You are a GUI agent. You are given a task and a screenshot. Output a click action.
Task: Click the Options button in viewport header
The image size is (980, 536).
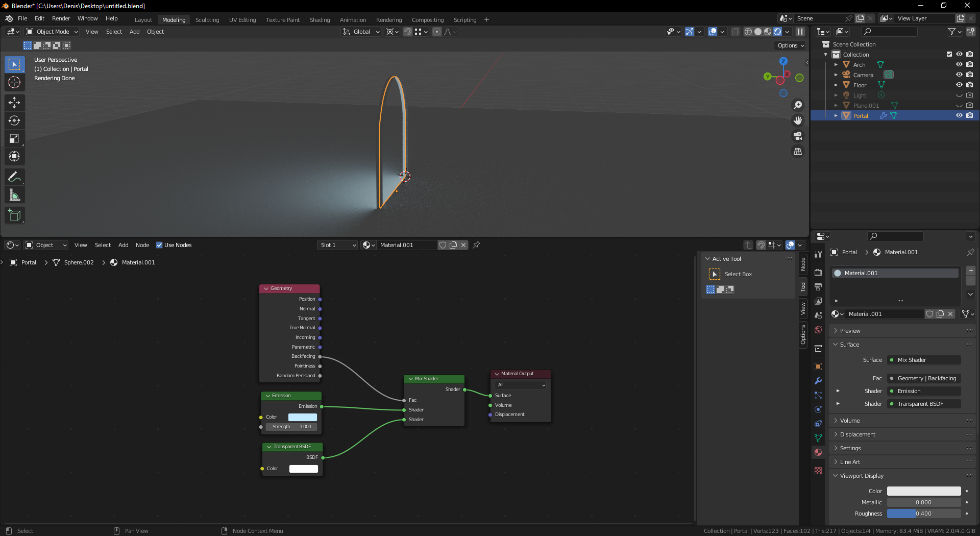point(791,45)
